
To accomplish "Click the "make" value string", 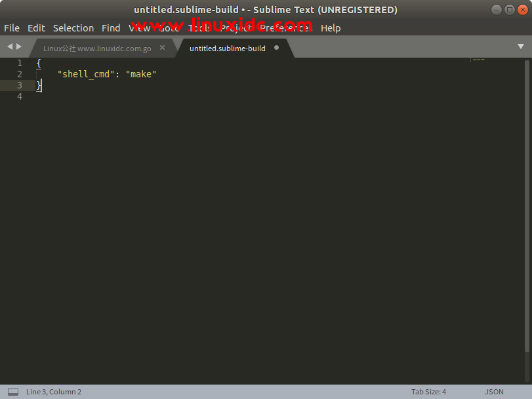I will click(x=141, y=74).
